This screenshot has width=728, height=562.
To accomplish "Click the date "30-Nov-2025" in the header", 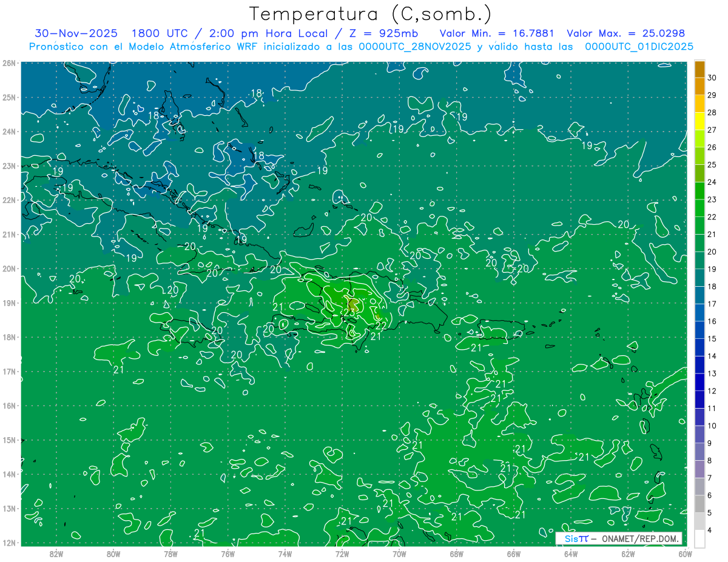I will click(76, 33).
